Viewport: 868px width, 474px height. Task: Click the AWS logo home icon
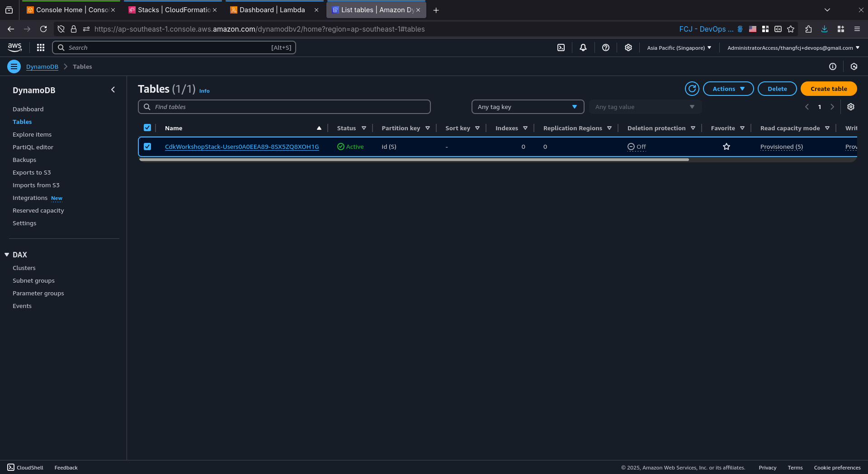click(14, 47)
